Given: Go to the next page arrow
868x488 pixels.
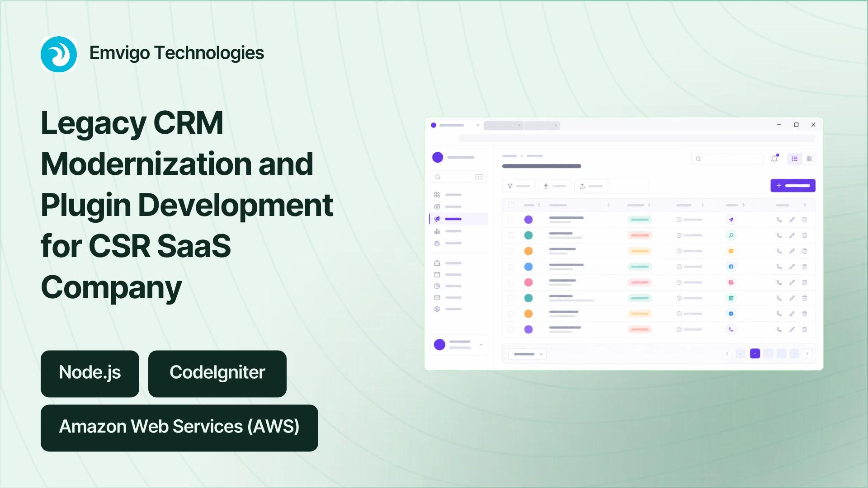Looking at the screenshot, I should point(807,353).
